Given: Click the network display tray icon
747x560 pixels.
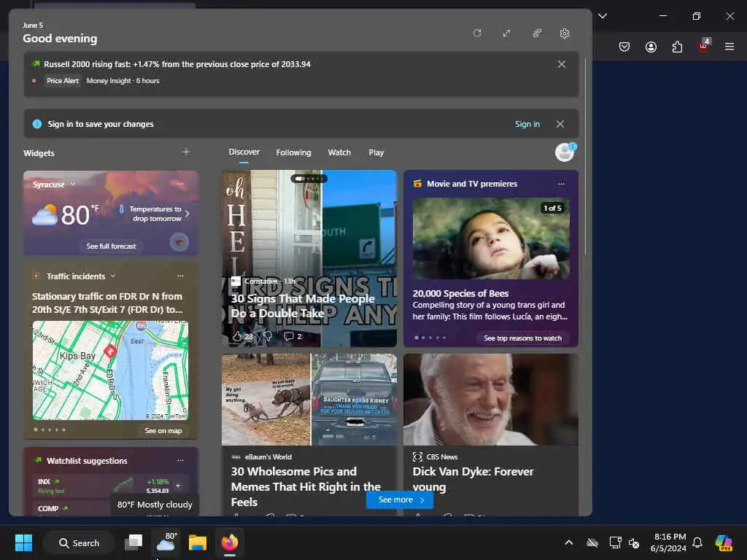Looking at the screenshot, I should tap(615, 542).
